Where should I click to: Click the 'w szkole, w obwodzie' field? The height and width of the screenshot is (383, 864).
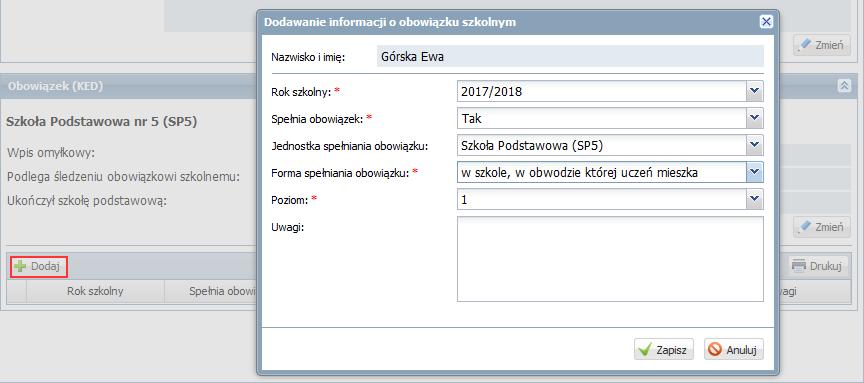602,172
